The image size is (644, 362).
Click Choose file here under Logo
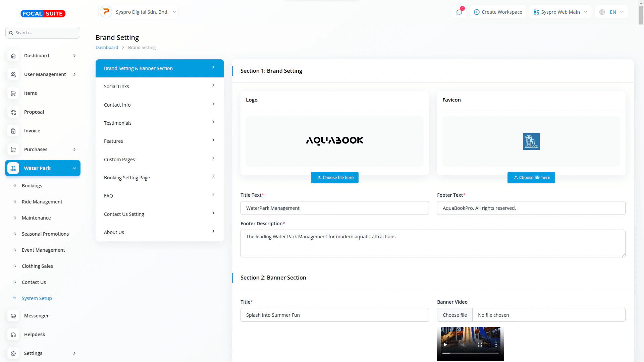pos(335,178)
